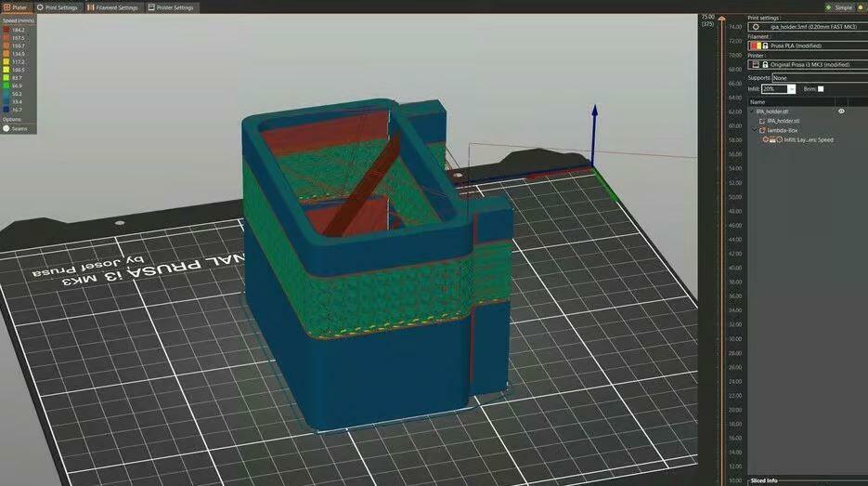Click the Printer Settings tab icon
868x486 pixels.
coord(151,7)
